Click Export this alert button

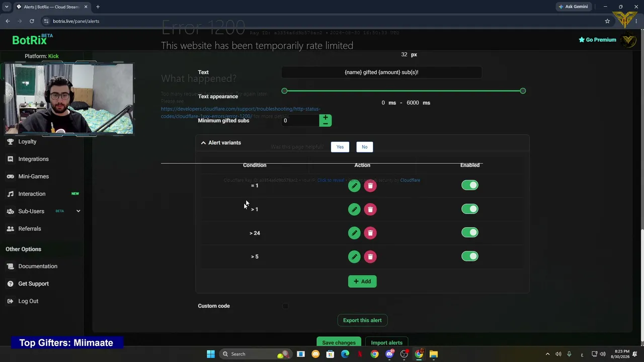[x=362, y=320]
